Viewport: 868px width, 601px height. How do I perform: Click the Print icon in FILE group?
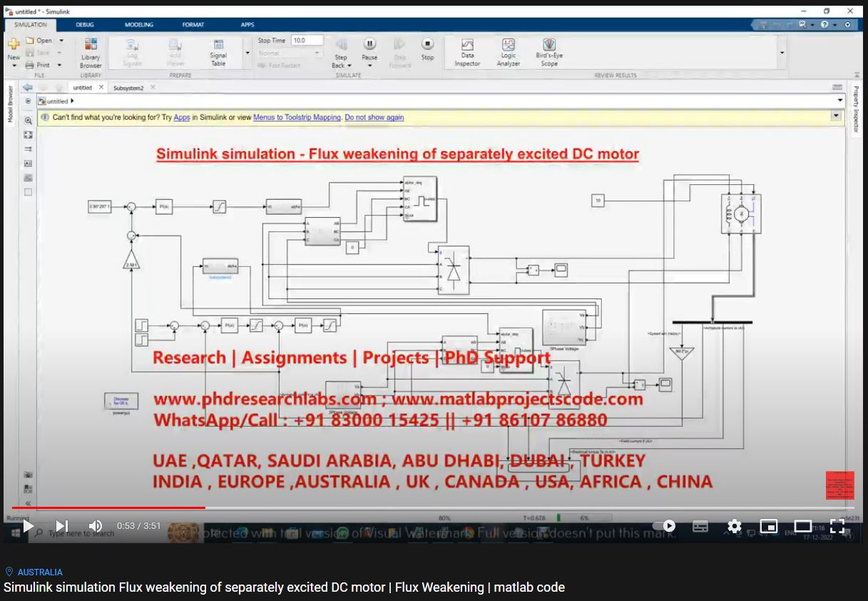[x=30, y=65]
